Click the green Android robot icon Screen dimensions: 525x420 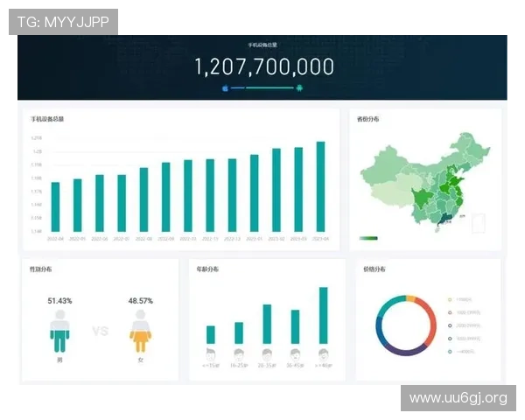(299, 88)
